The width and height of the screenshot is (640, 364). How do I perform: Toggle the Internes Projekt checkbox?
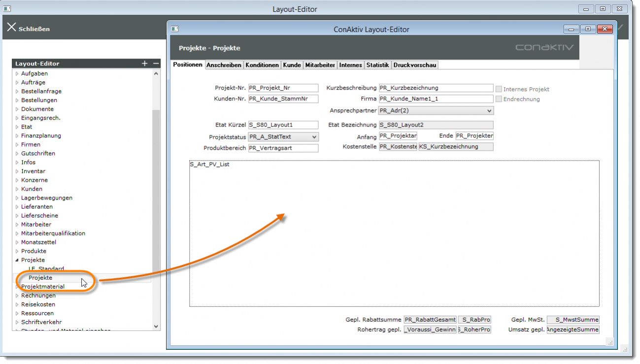(x=499, y=89)
